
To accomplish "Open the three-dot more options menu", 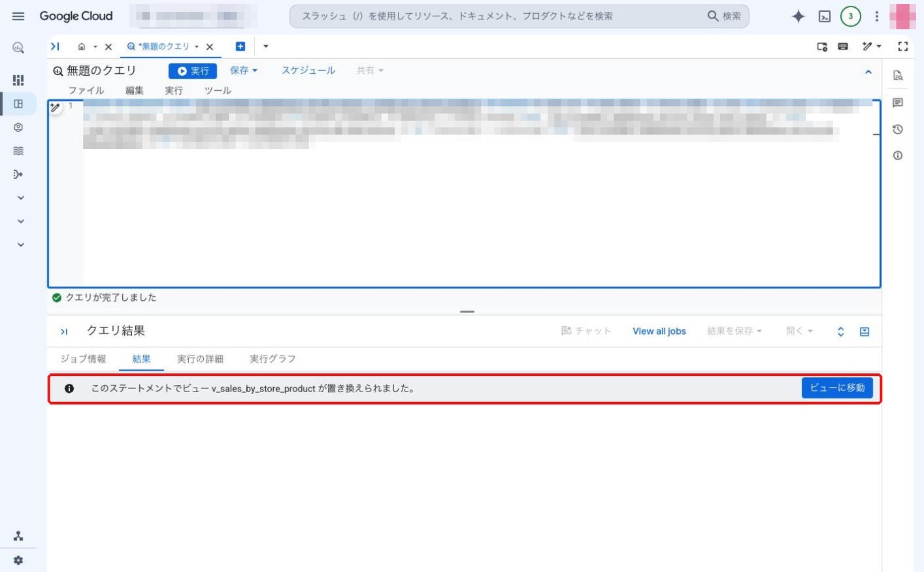I will click(x=877, y=16).
